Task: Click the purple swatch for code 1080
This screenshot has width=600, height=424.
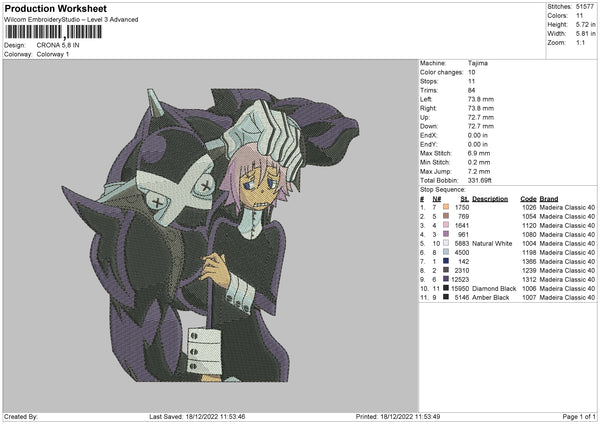Action: point(446,234)
